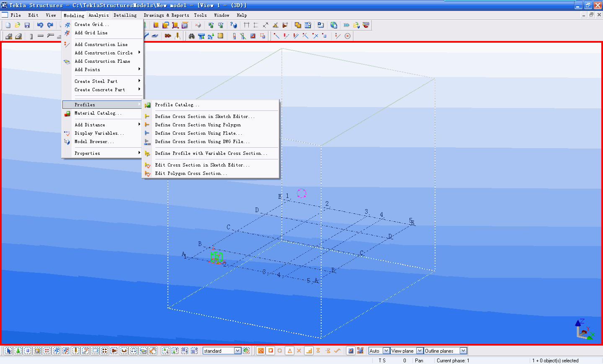
Task: Toggle the Select points red dots switch
Action: 47,351
